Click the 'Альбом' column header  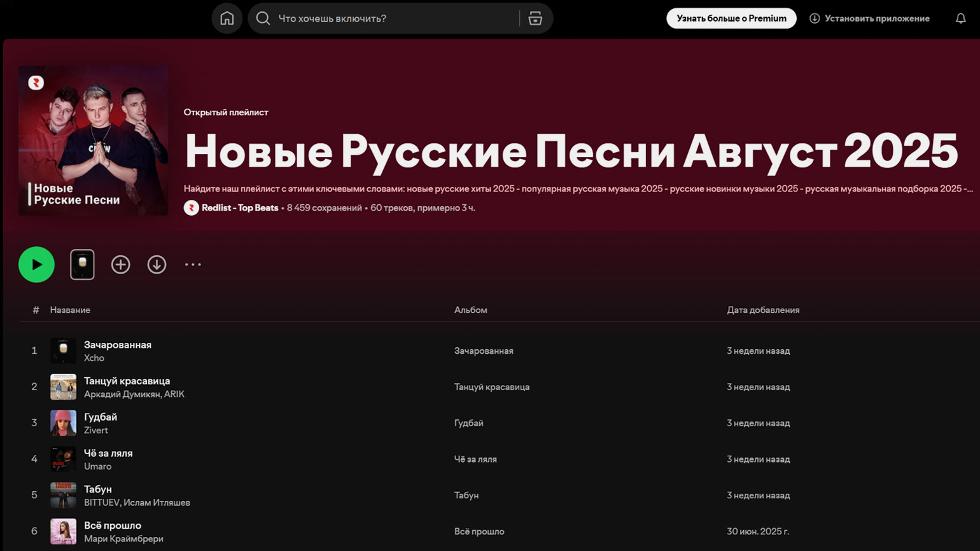point(470,310)
